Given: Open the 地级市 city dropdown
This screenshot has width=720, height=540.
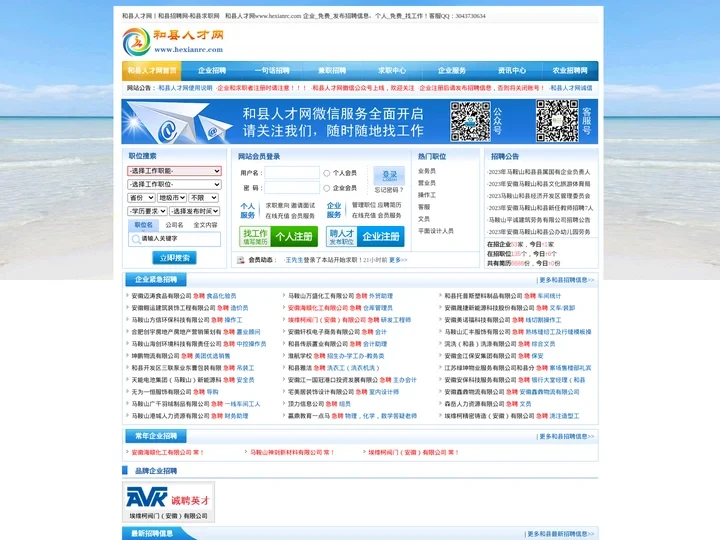Looking at the screenshot, I should pos(172,198).
